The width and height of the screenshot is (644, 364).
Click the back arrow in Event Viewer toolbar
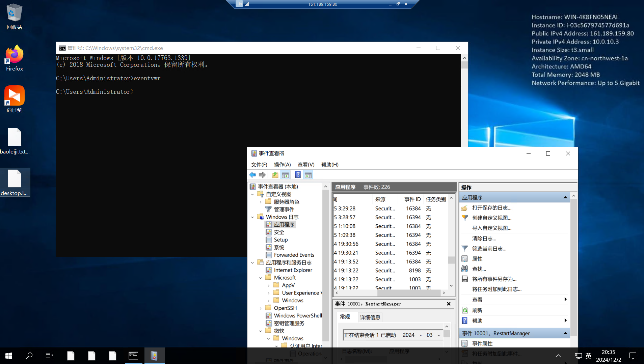pyautogui.click(x=252, y=175)
